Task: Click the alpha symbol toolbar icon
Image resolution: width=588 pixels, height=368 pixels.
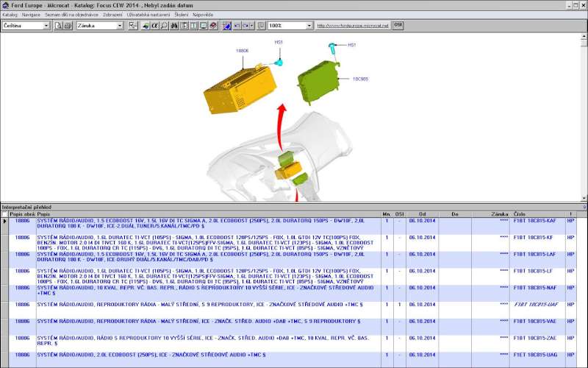Action: tap(154, 26)
